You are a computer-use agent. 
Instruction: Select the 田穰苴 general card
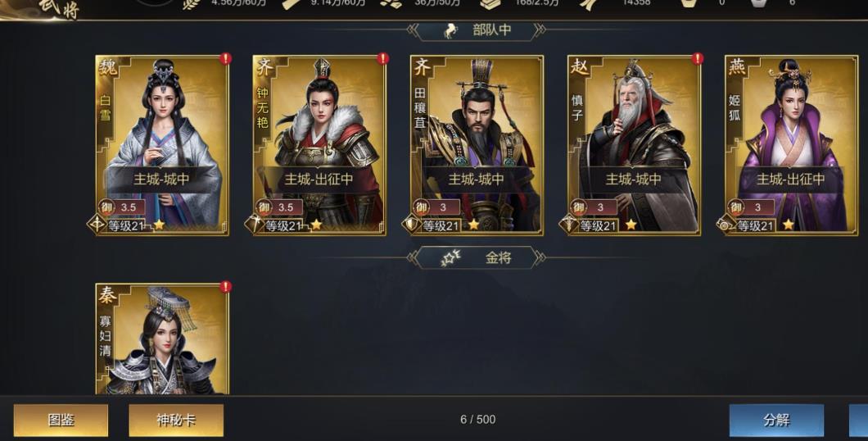pos(477,145)
